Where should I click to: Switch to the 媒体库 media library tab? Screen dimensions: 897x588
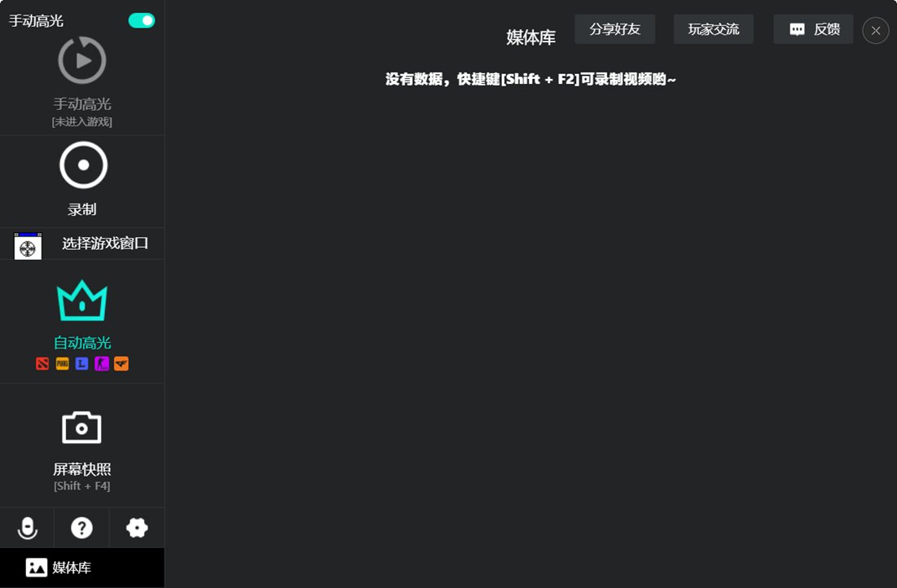(x=81, y=567)
